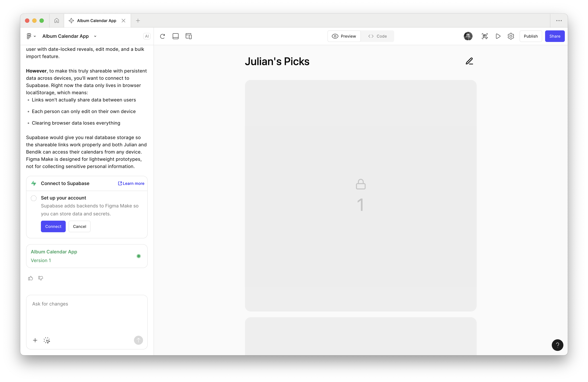This screenshot has height=382, width=588.
Task: Click 'Links won't actually share data between users'
Action: [x=84, y=100]
